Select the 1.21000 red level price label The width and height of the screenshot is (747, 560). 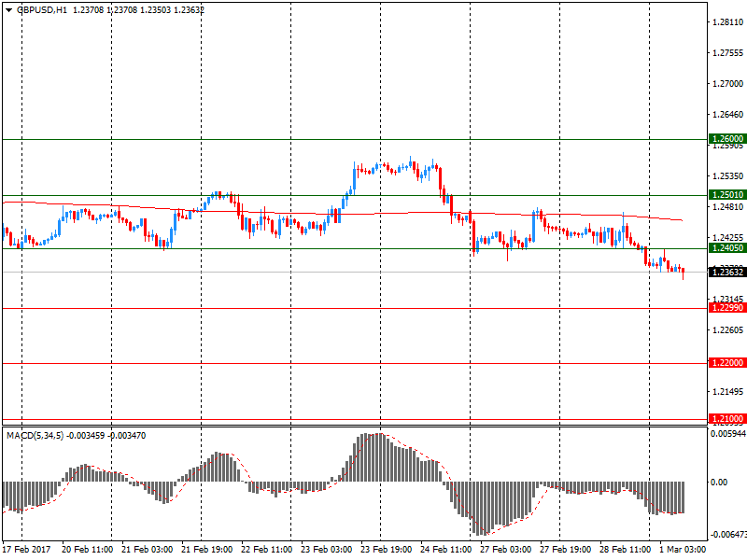(x=726, y=419)
